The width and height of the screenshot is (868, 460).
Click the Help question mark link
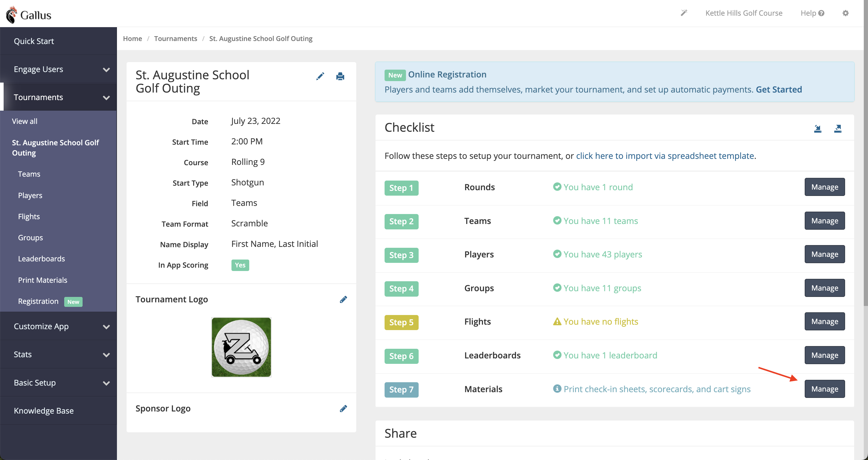[x=813, y=13]
